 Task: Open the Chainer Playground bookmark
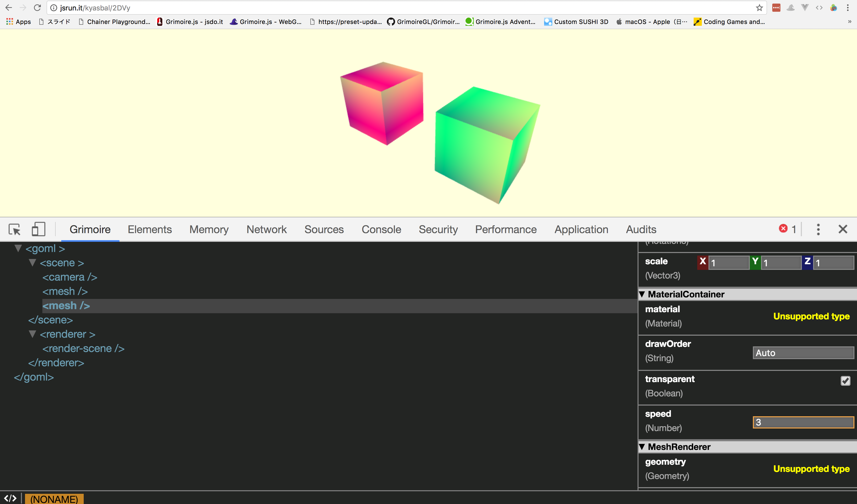(114, 22)
